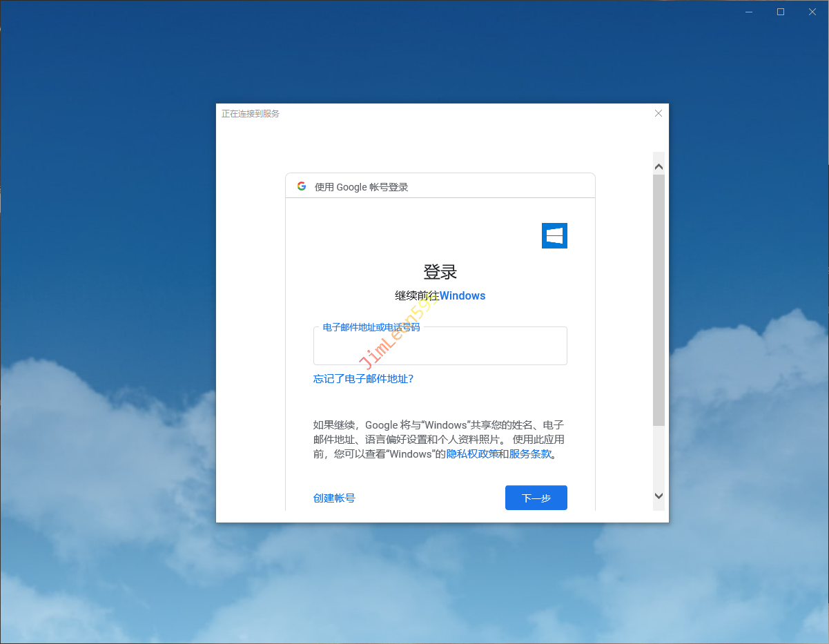The width and height of the screenshot is (829, 644).
Task: Click the Google logo icon in header
Action: pyautogui.click(x=302, y=186)
